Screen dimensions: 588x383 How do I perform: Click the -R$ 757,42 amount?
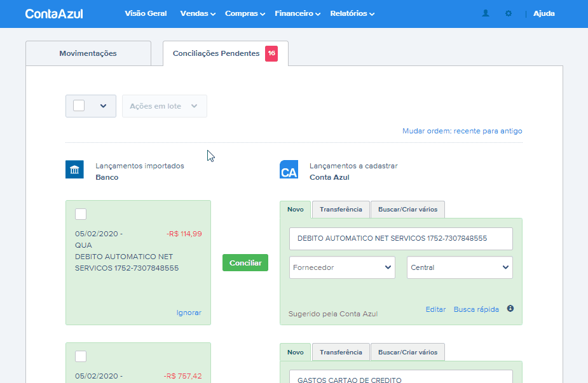tap(182, 376)
